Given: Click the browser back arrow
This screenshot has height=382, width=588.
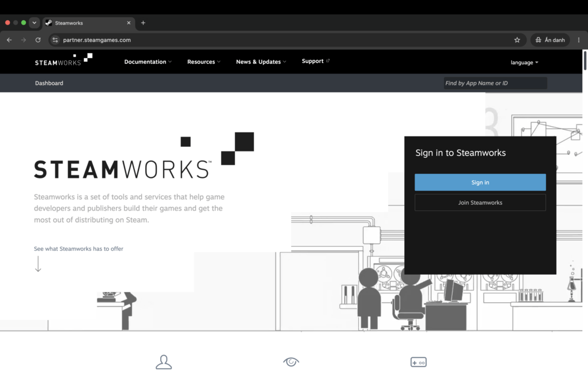Looking at the screenshot, I should click(x=9, y=40).
